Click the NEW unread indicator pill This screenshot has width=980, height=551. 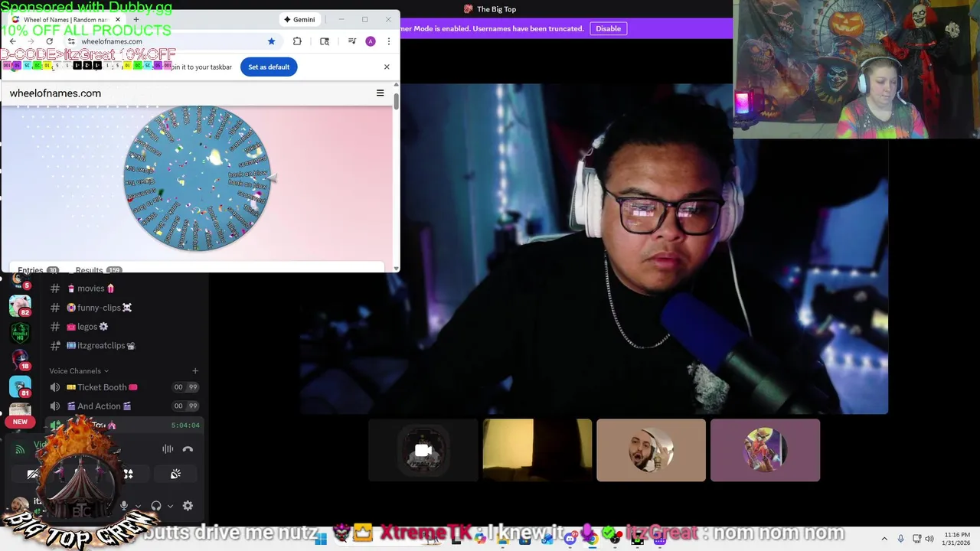[20, 422]
